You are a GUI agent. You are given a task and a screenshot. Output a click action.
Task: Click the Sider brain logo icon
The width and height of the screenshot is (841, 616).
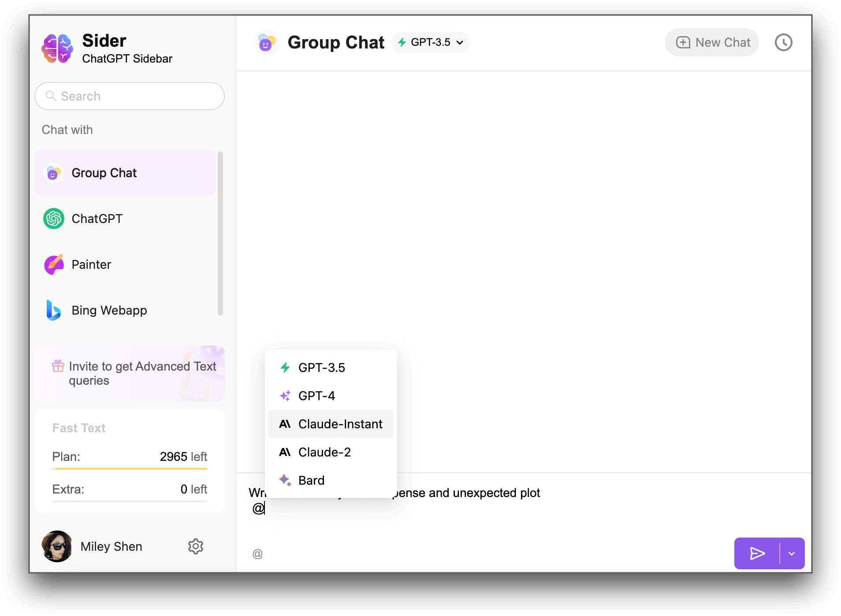tap(57, 48)
